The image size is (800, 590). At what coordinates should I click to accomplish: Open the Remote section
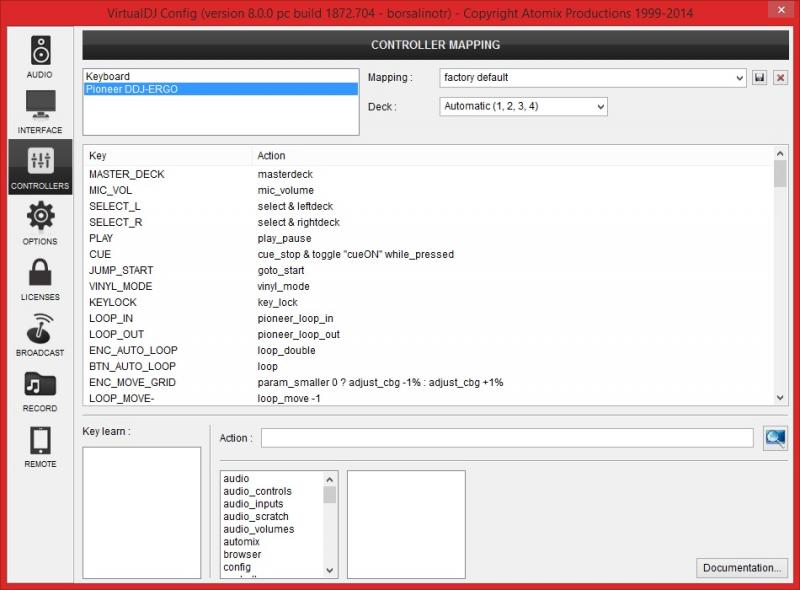tap(40, 446)
